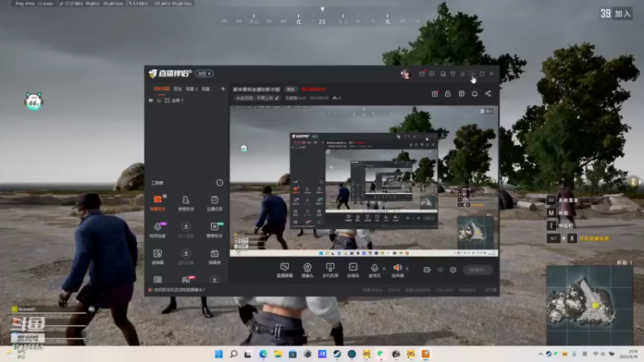Switch to the 场景 2 tab

click(192, 88)
